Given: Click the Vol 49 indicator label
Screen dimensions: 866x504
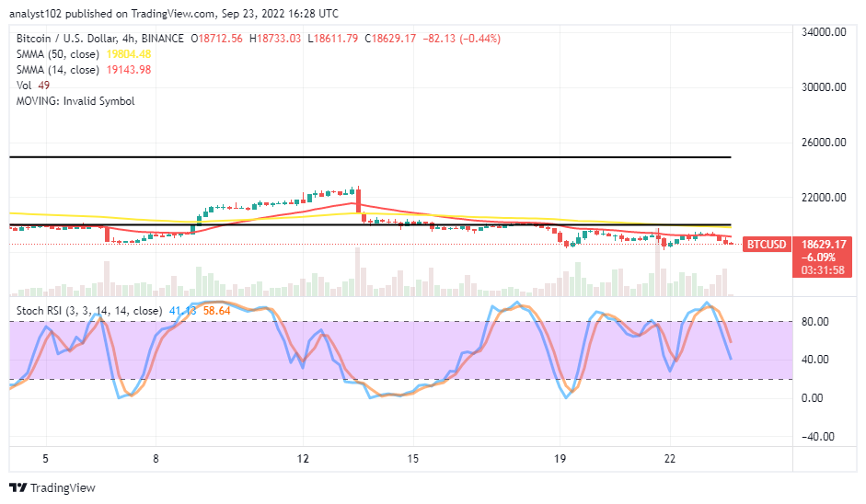Looking at the screenshot, I should coord(33,86).
